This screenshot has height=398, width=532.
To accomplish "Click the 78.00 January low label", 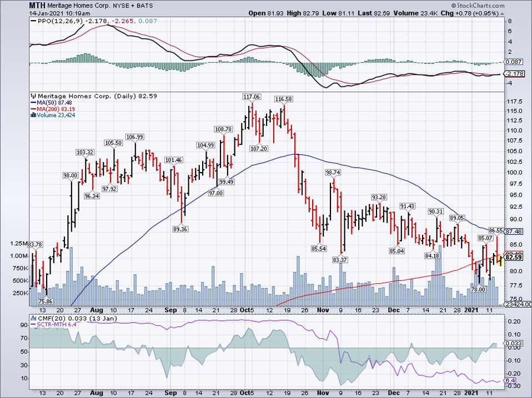I will pos(478,290).
